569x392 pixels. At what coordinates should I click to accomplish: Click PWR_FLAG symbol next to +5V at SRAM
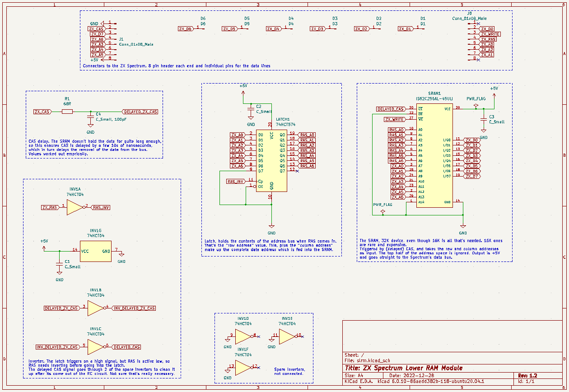click(x=476, y=105)
